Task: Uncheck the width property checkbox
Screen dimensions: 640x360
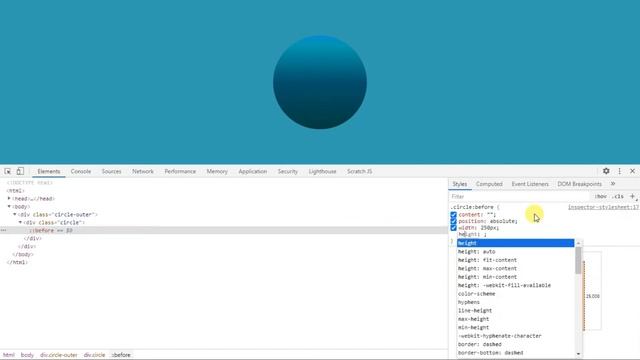Action: click(x=453, y=228)
